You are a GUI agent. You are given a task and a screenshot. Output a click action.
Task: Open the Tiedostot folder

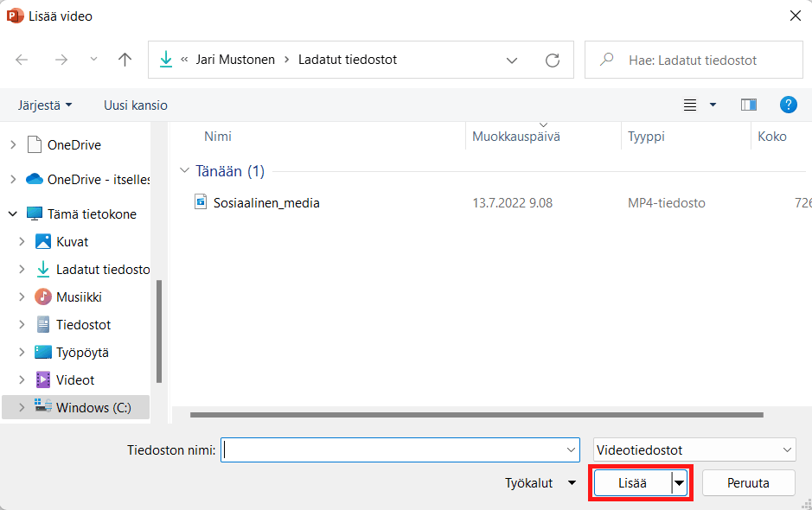pyautogui.click(x=83, y=325)
